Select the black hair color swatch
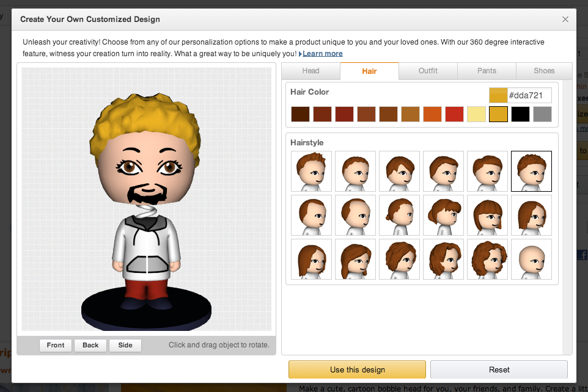 coord(520,114)
